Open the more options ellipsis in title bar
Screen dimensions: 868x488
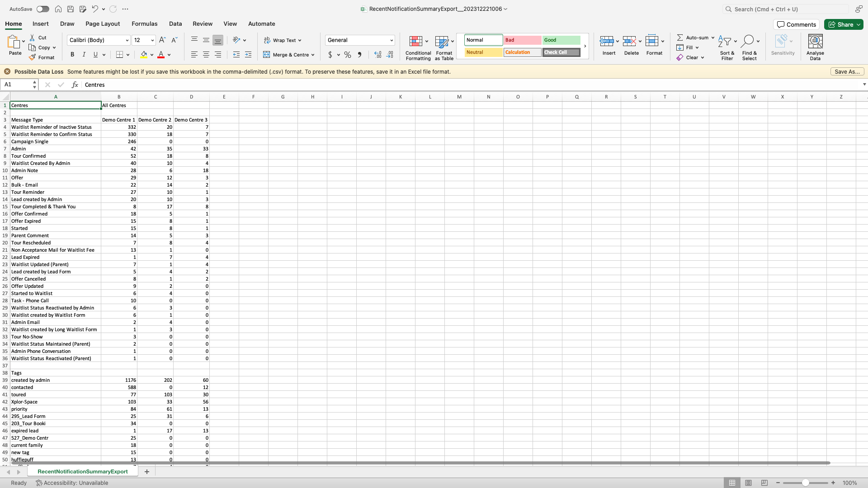point(125,9)
